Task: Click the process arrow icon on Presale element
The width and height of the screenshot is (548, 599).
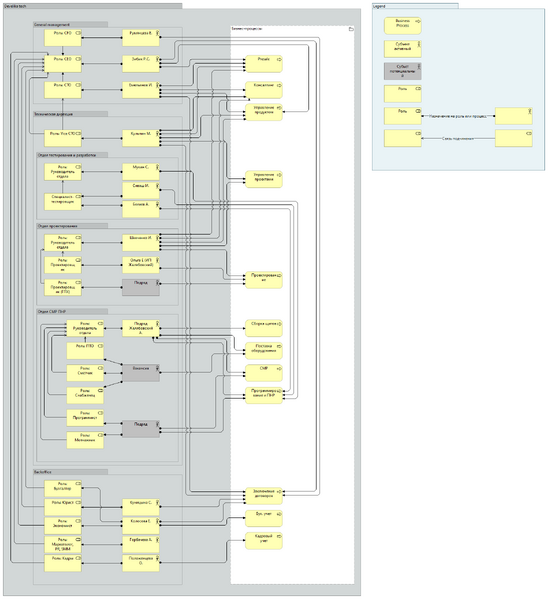Action: pos(279,59)
